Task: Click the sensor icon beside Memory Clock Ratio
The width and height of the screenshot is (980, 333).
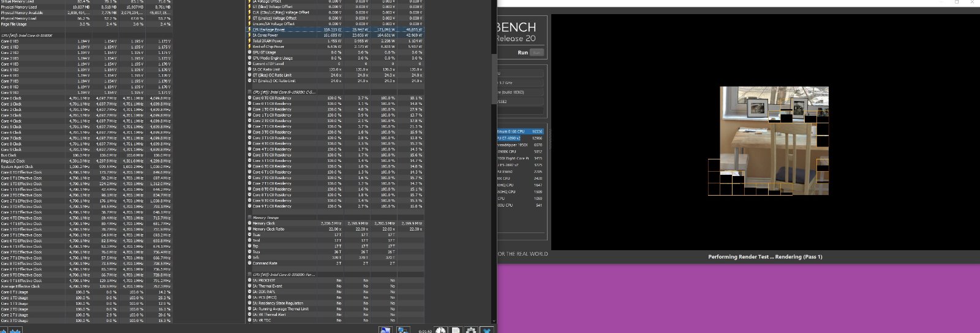Action: click(x=250, y=229)
